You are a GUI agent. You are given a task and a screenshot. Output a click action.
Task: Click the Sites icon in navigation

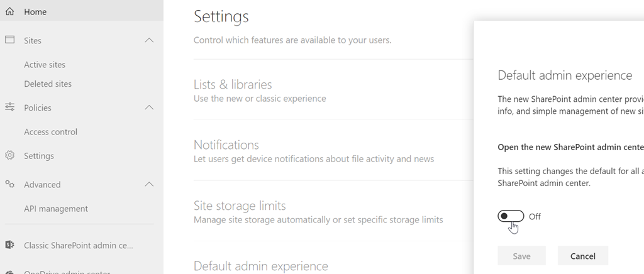click(x=9, y=40)
